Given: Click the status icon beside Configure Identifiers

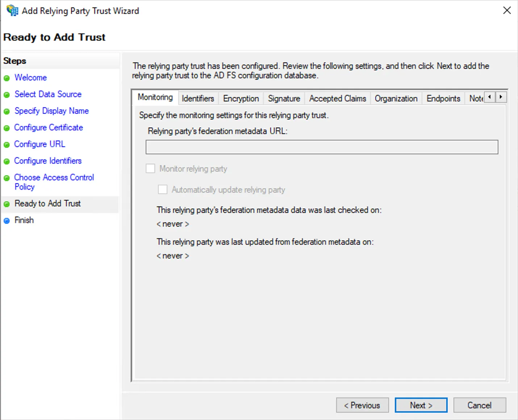Looking at the screenshot, I should click(7, 161).
